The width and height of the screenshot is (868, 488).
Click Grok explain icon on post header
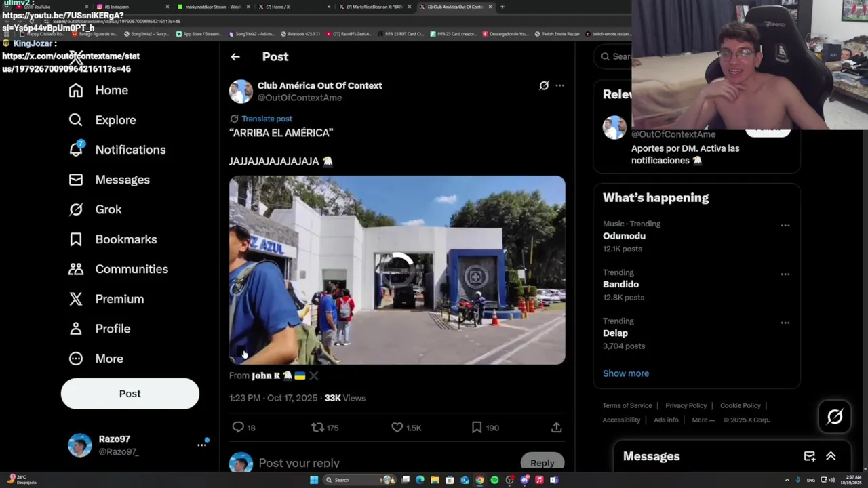(x=544, y=85)
